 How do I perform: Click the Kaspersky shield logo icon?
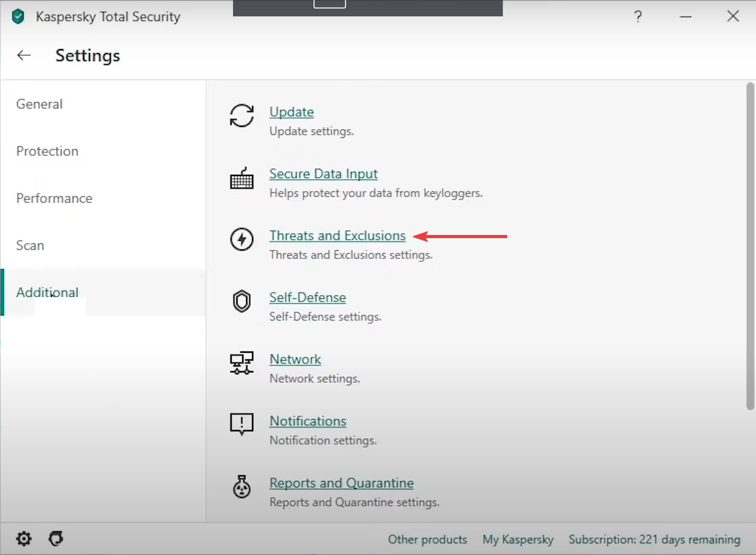tap(18, 16)
